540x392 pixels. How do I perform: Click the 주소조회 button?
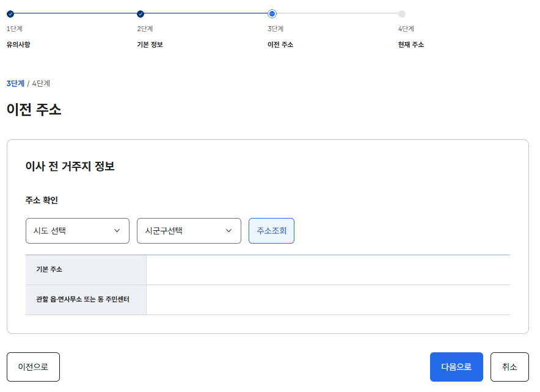pos(271,231)
